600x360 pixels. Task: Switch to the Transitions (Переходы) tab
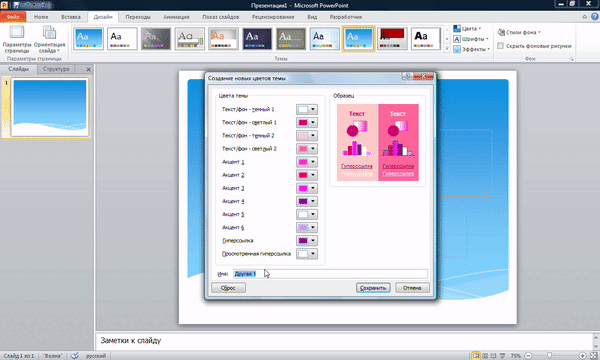pyautogui.click(x=138, y=17)
